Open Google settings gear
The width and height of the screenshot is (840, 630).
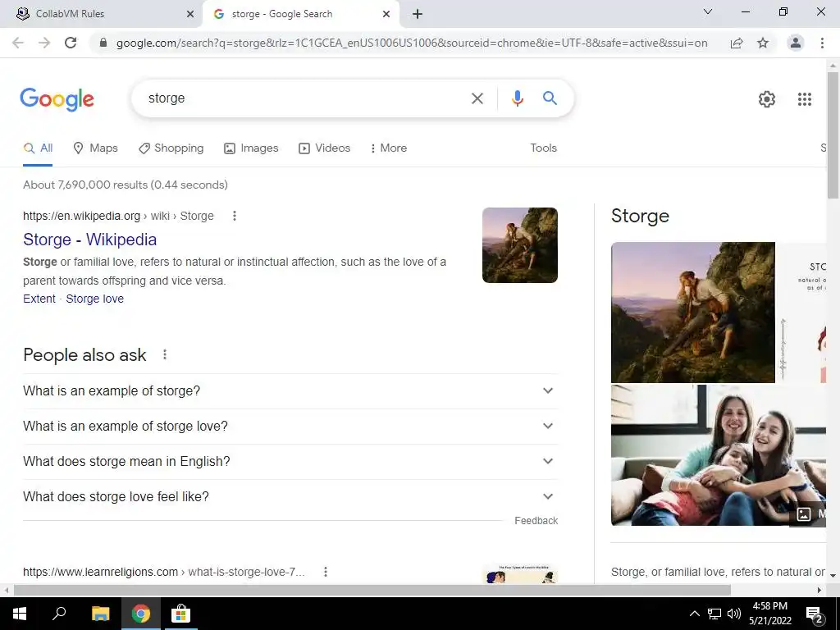pos(767,99)
